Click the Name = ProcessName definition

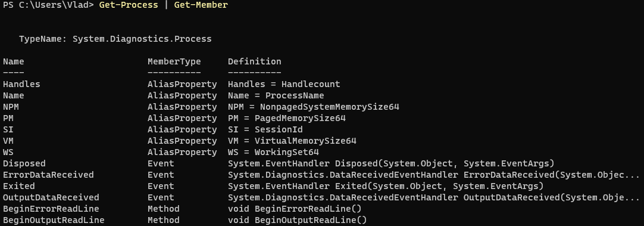tap(276, 95)
